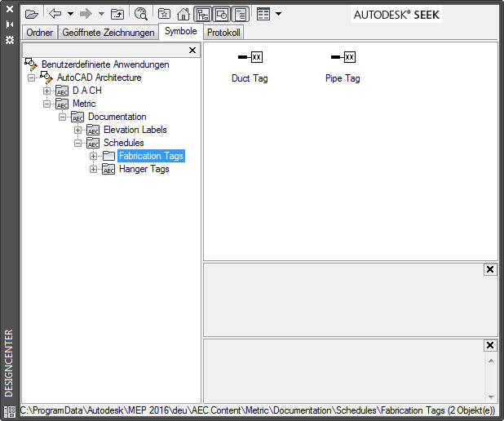Go back with the left arrow button
This screenshot has width=504, height=421.
coord(55,14)
